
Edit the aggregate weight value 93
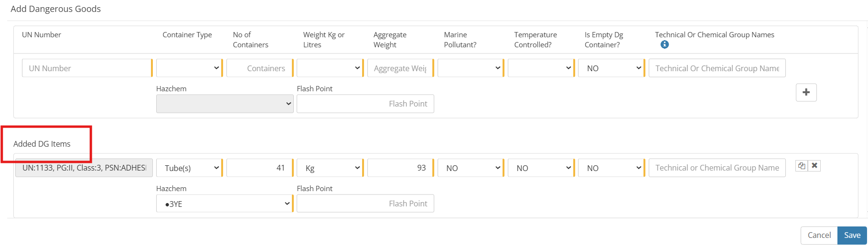pyautogui.click(x=399, y=168)
